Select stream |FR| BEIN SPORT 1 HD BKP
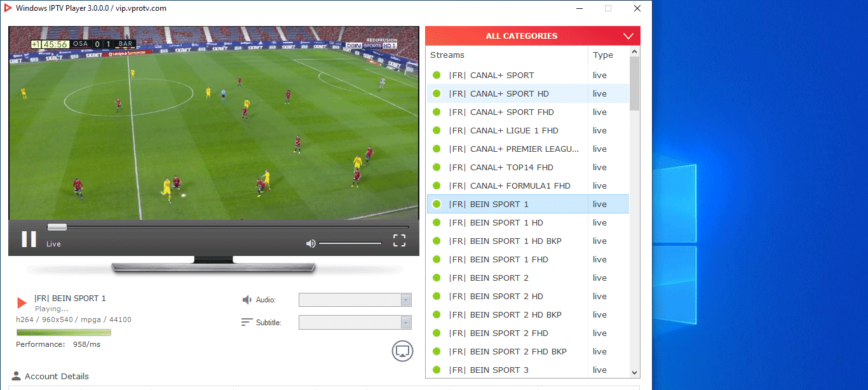 coord(527,241)
